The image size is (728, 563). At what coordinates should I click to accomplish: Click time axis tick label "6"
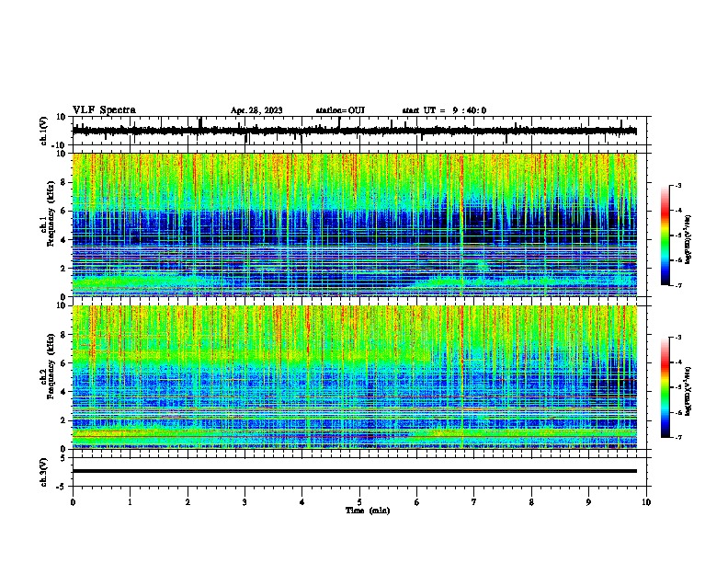pyautogui.click(x=417, y=502)
